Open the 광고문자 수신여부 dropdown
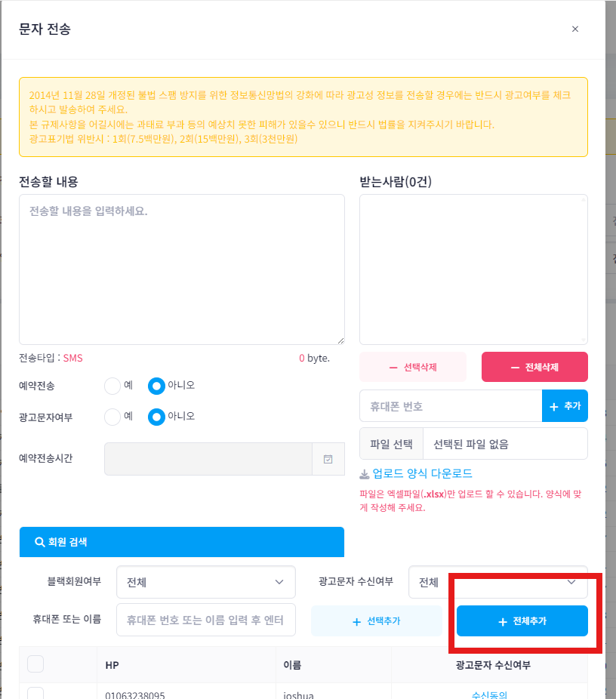This screenshot has height=699, width=616. tap(497, 582)
